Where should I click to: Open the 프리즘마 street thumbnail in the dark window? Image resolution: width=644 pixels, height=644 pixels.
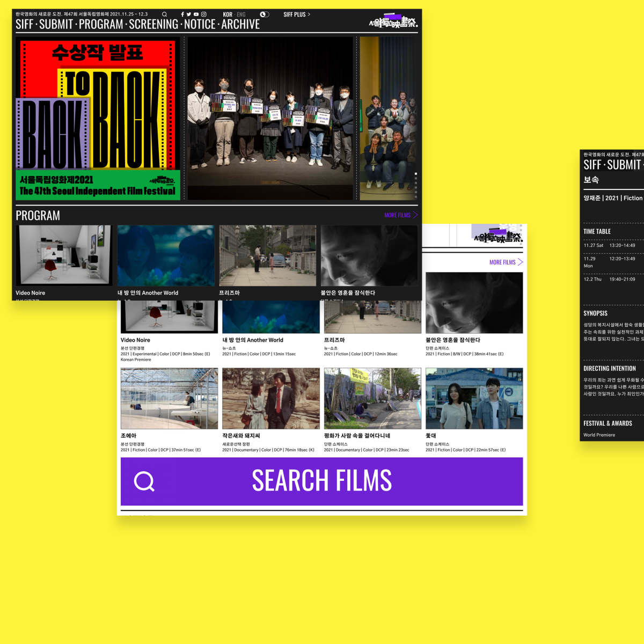pyautogui.click(x=268, y=255)
